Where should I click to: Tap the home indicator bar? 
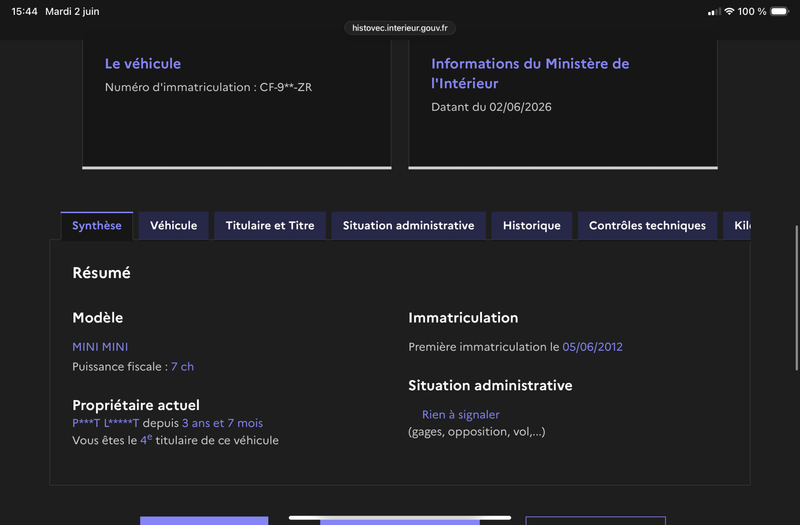(x=399, y=517)
